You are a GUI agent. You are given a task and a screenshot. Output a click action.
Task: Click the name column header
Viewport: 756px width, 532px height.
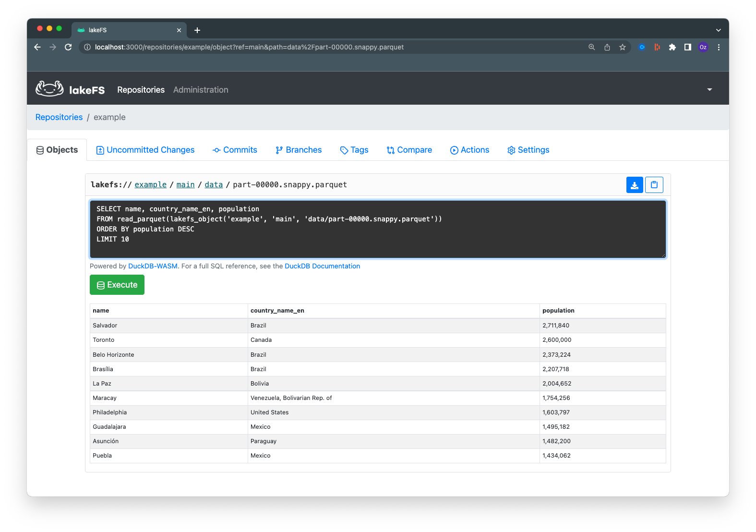(x=169, y=311)
